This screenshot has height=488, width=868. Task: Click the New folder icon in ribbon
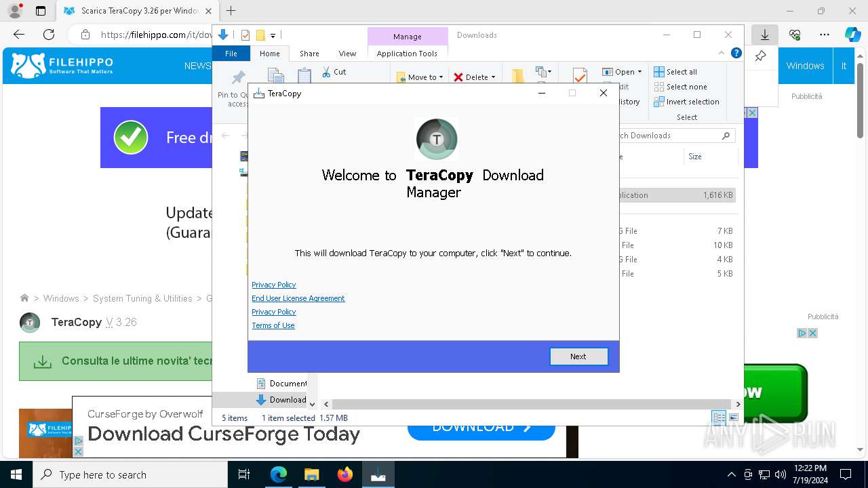[517, 76]
